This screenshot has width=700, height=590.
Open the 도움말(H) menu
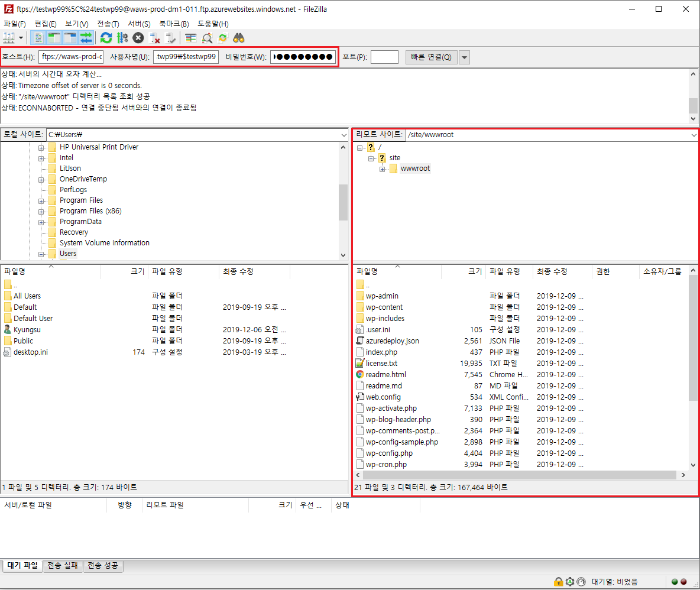213,24
